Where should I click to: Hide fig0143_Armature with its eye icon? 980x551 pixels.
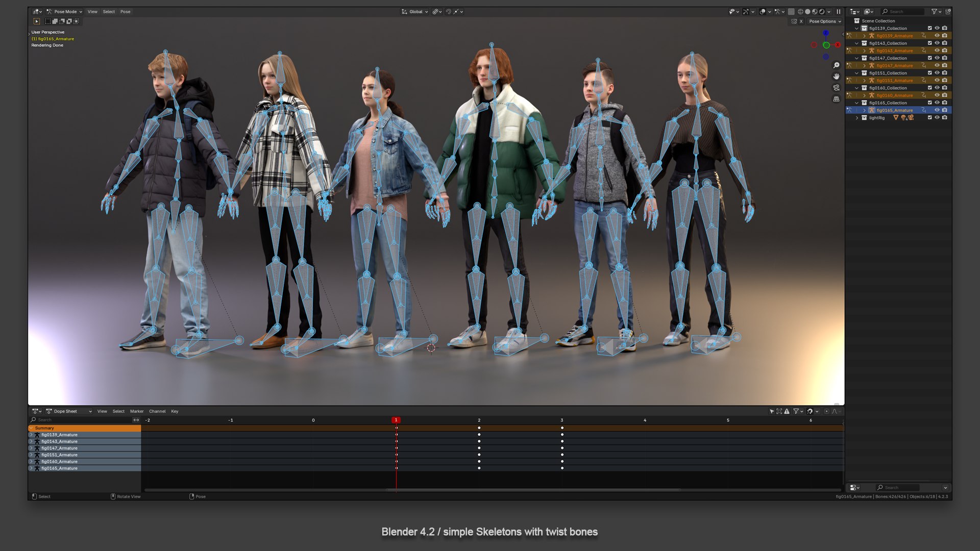click(937, 51)
